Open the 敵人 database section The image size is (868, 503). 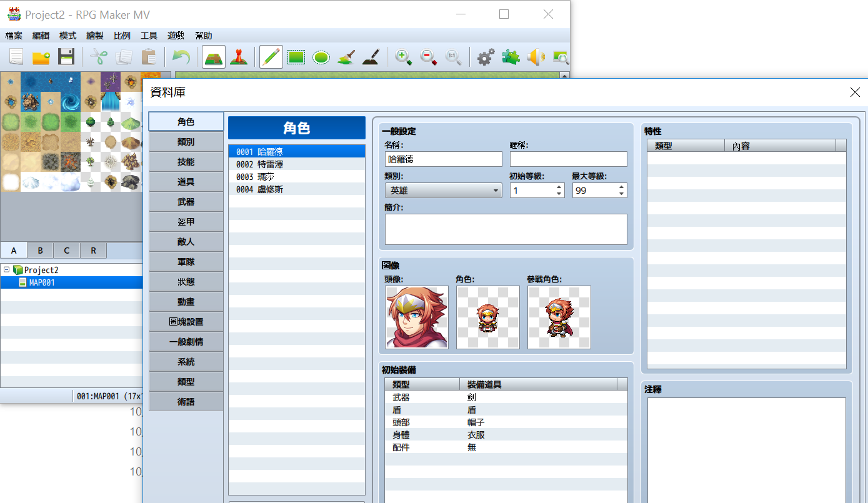pyautogui.click(x=186, y=242)
